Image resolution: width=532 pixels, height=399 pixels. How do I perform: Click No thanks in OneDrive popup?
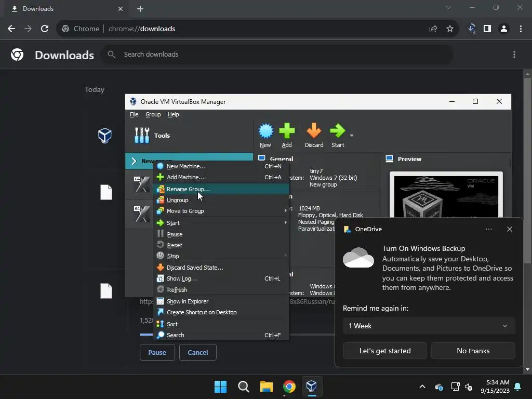(473, 351)
